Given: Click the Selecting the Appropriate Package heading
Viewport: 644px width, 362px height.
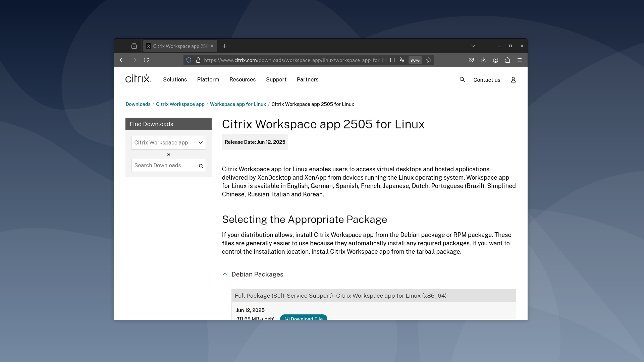Looking at the screenshot, I should (305, 219).
